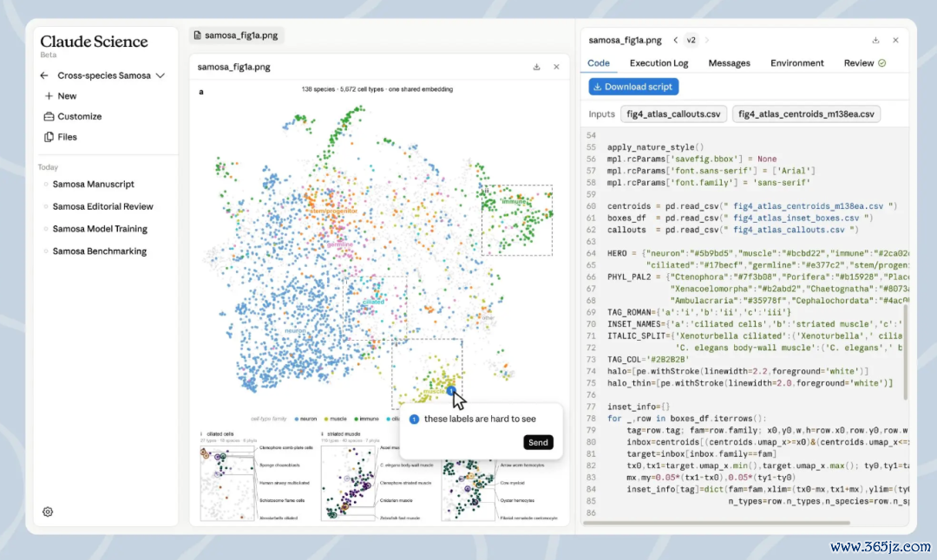Screen dimensions: 937x560
Task: Click the 'neuron' cluster label on the plot
Action: tap(295, 330)
